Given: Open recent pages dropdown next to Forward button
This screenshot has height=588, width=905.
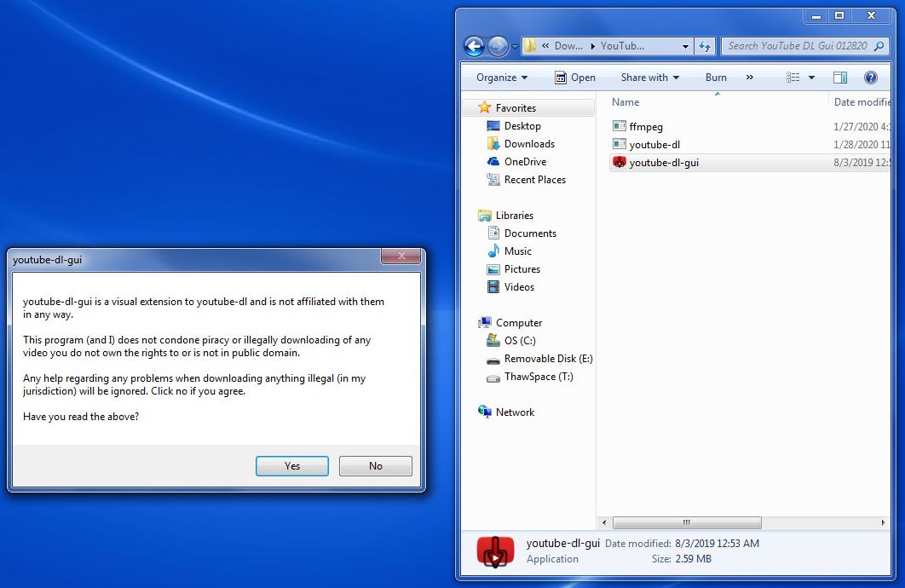Looking at the screenshot, I should pos(515,47).
